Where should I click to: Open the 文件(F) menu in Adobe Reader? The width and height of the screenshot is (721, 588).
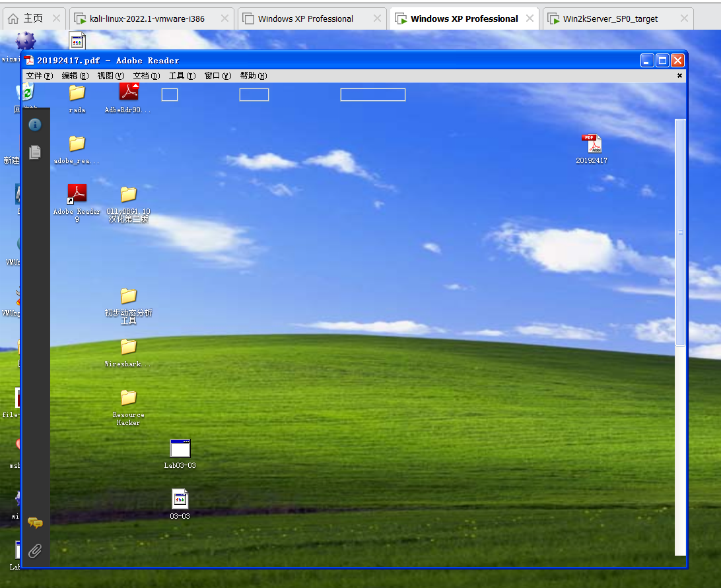[x=40, y=76]
